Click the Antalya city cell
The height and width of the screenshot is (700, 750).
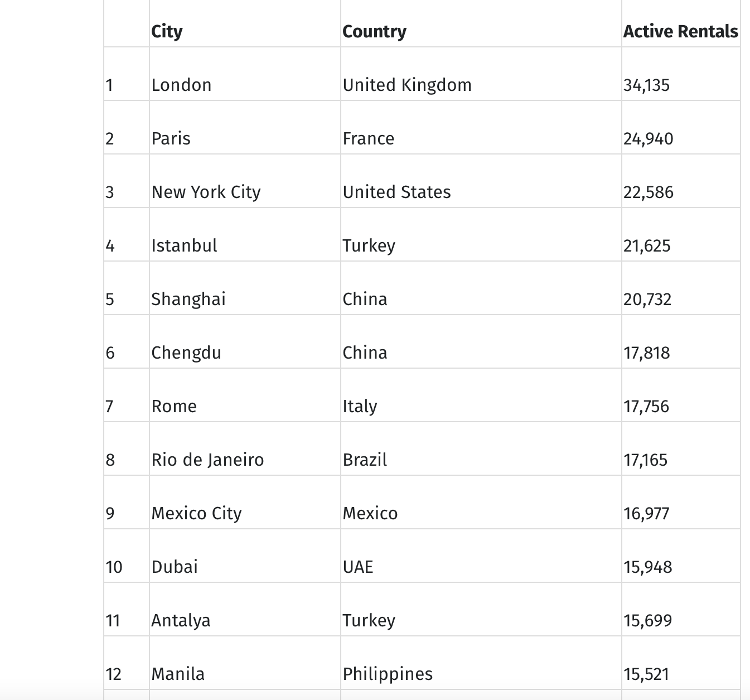pyautogui.click(x=181, y=620)
